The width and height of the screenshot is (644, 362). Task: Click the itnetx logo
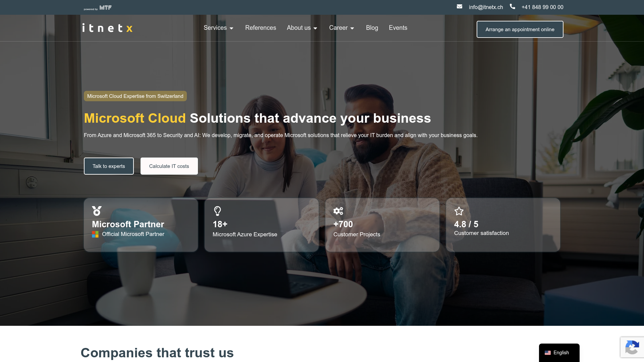107,28
